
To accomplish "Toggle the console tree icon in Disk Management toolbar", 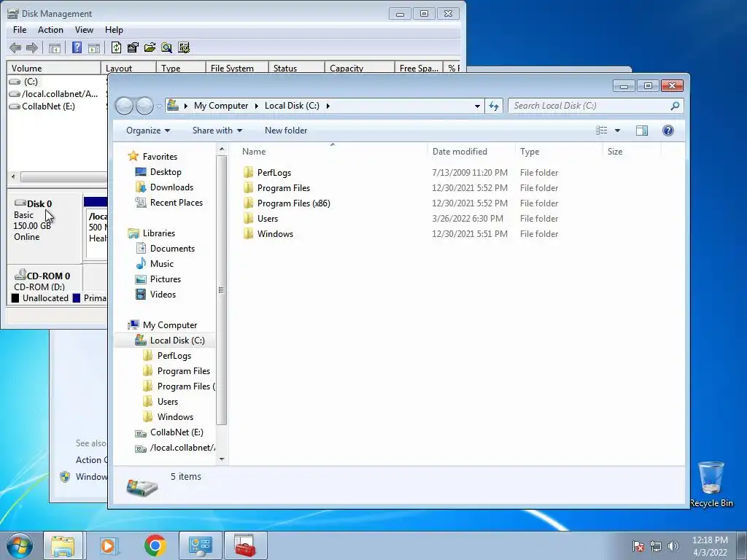I will click(x=55, y=47).
